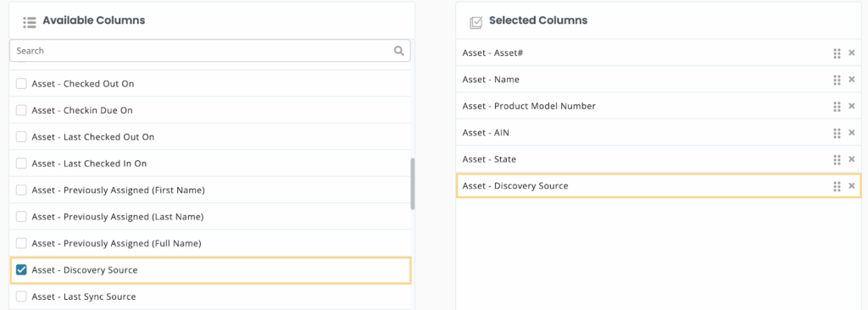Tick Asset - Previously Assigned (Full Name)
This screenshot has height=310, width=868.
[x=21, y=243]
